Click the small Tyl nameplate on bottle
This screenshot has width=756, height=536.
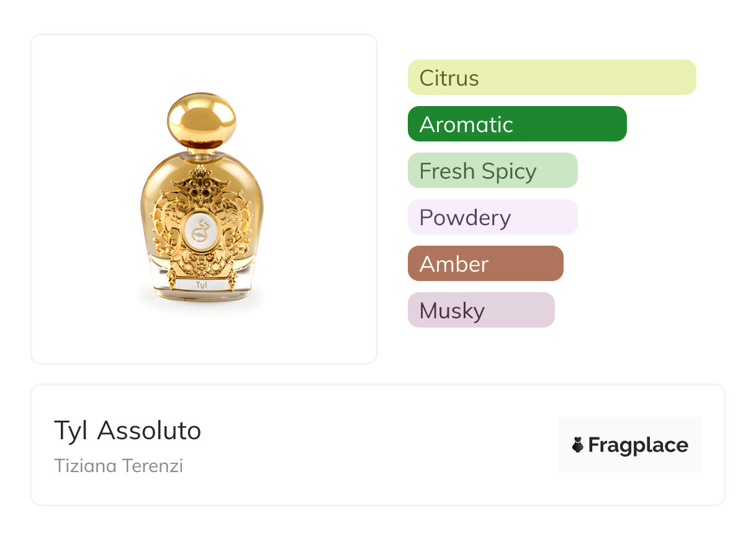click(202, 285)
